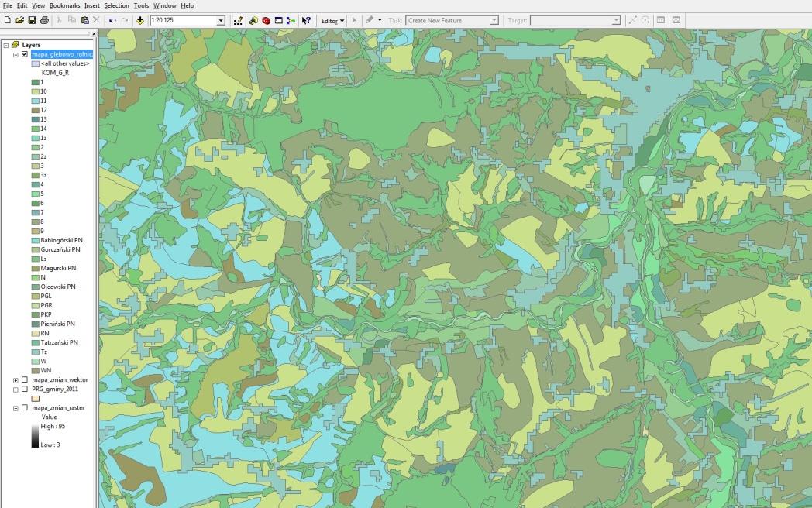The width and height of the screenshot is (812, 508).
Task: Click the raster grayscale color ramp
Action: click(35, 435)
